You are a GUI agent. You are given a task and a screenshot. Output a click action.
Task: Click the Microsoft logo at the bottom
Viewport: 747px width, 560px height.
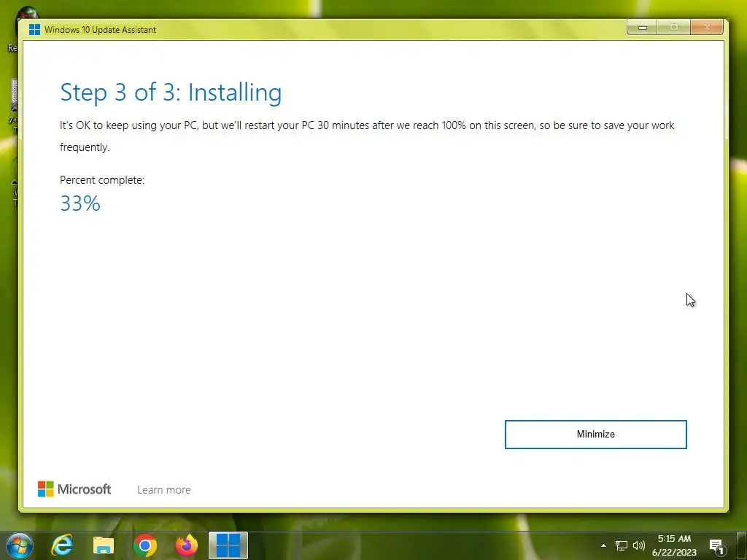pos(74,489)
